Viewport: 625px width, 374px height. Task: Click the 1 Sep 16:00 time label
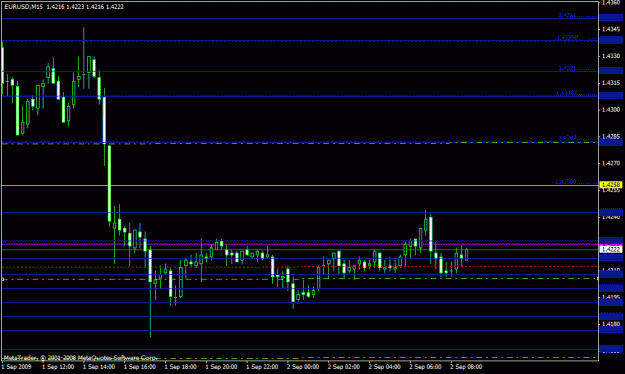tap(140, 366)
